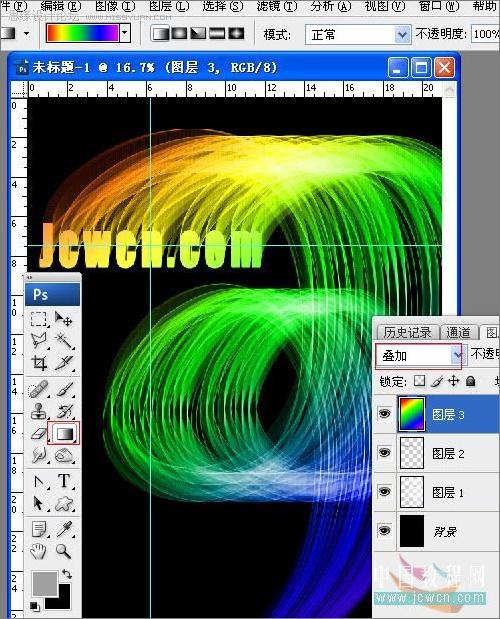Select the 图层 1 layer name
The height and width of the screenshot is (619, 500).
448,492
